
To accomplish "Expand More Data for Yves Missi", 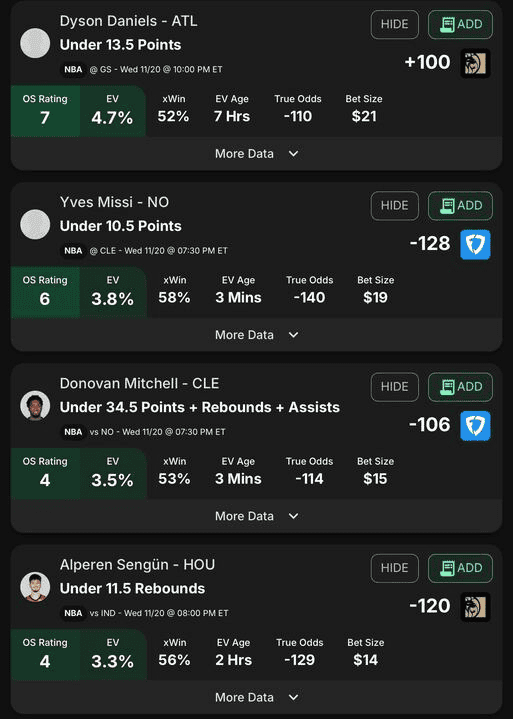I will [256, 335].
